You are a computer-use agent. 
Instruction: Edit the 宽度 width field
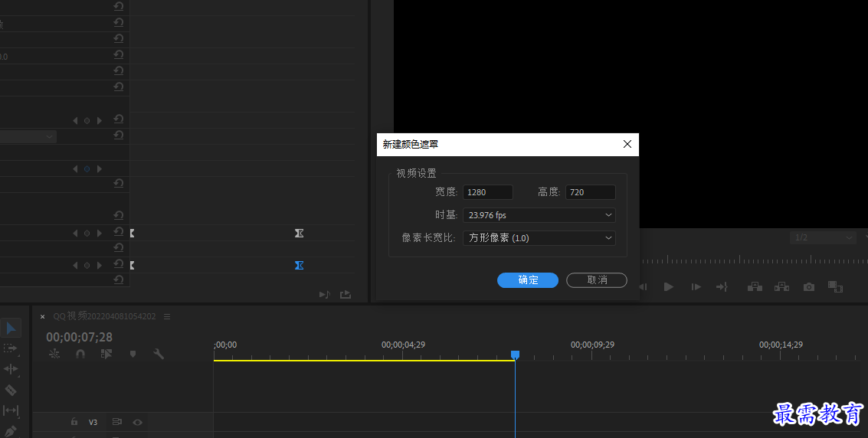click(x=488, y=192)
